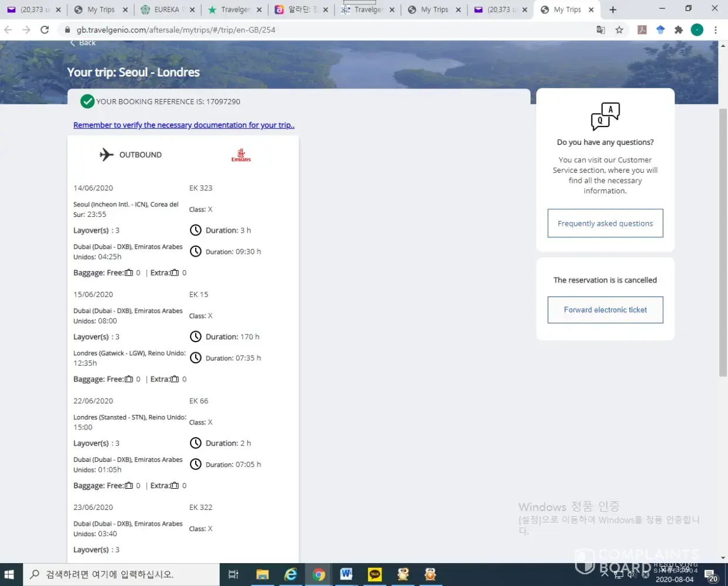Image resolution: width=728 pixels, height=586 pixels.
Task: Open the notification center icon
Action: [x=710, y=575]
